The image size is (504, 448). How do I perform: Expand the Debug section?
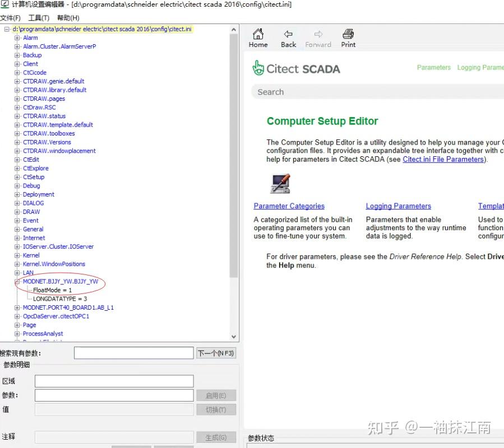click(x=17, y=185)
